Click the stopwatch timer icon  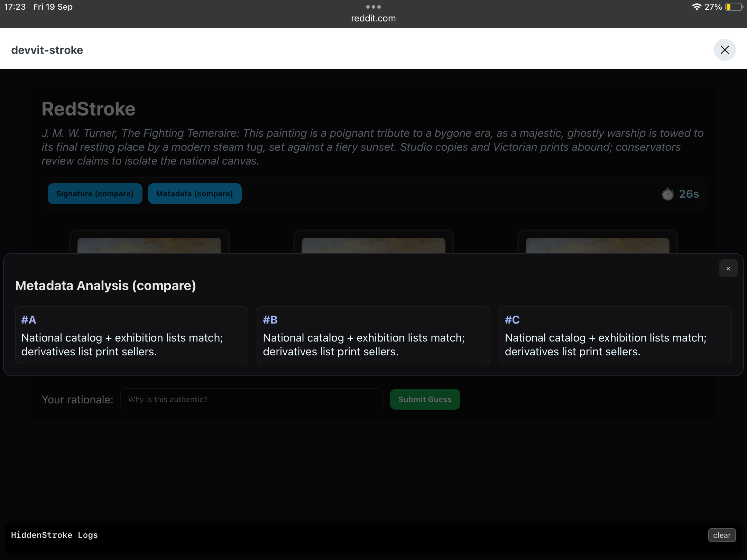tap(667, 194)
